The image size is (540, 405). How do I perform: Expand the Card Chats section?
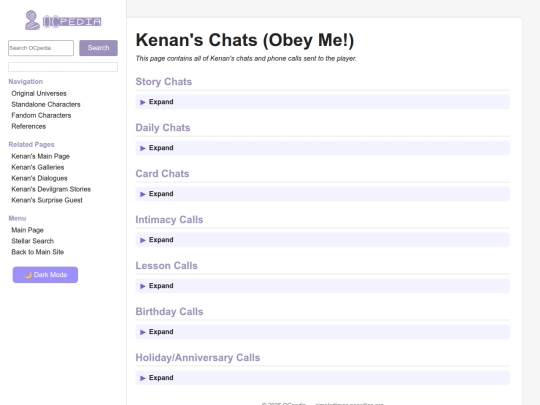(322, 194)
